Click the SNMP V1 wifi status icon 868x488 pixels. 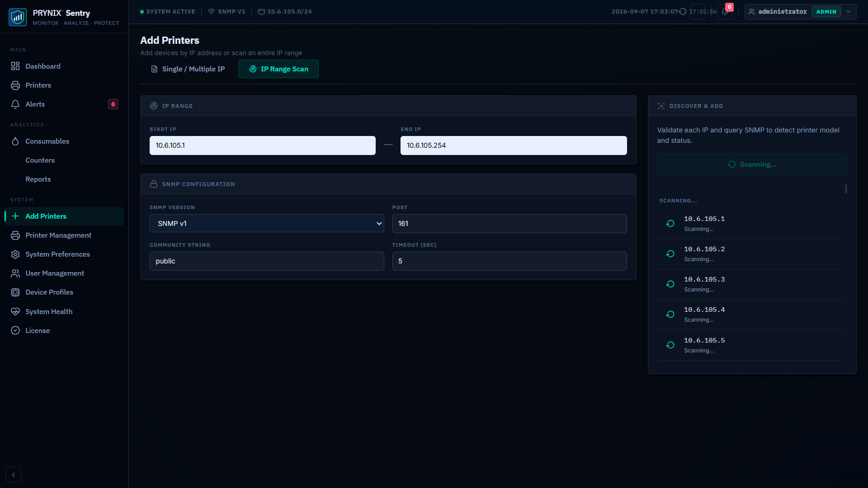tap(211, 12)
